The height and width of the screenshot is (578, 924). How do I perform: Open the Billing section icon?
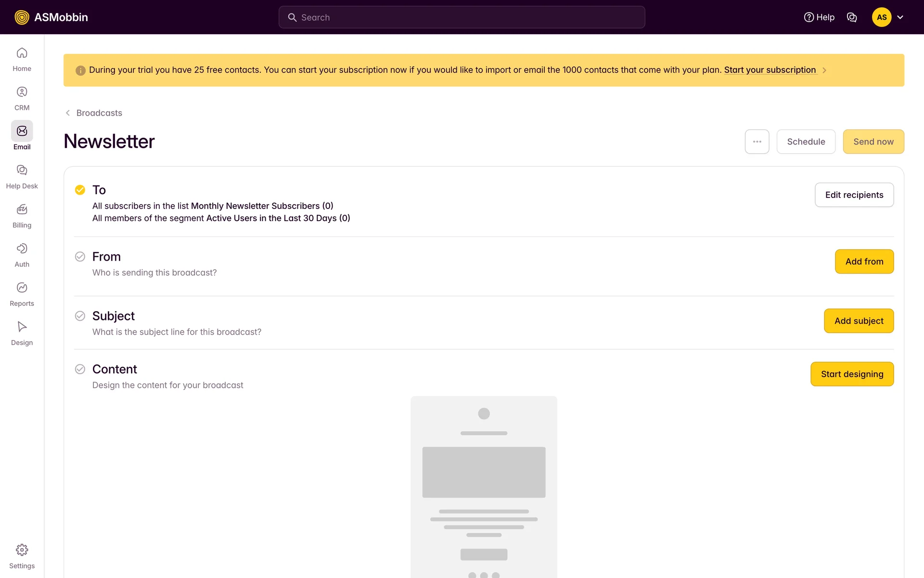click(x=22, y=210)
